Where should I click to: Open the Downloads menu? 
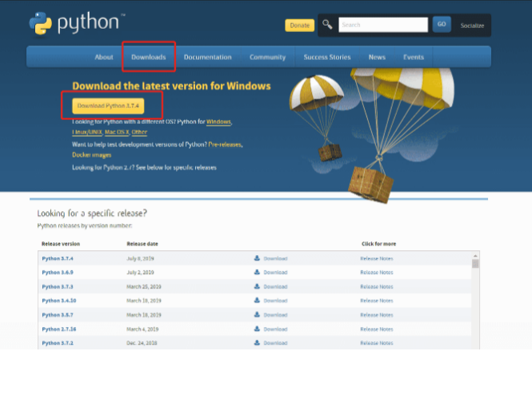(149, 57)
